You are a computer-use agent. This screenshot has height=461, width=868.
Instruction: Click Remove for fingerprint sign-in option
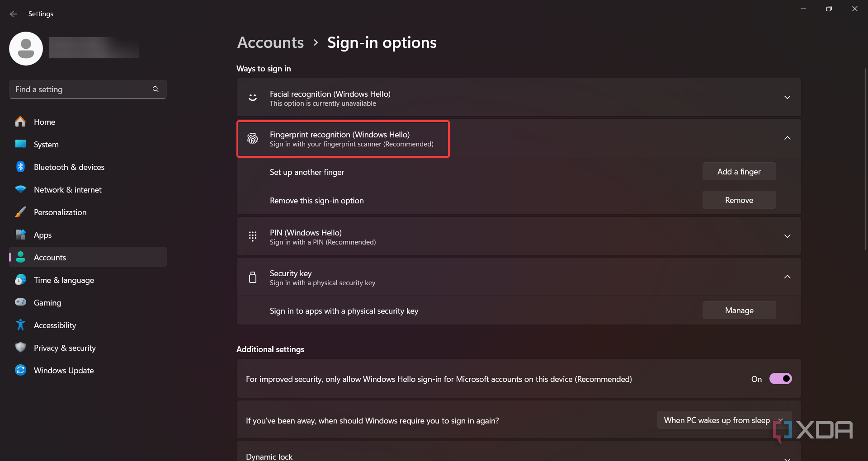tap(739, 200)
